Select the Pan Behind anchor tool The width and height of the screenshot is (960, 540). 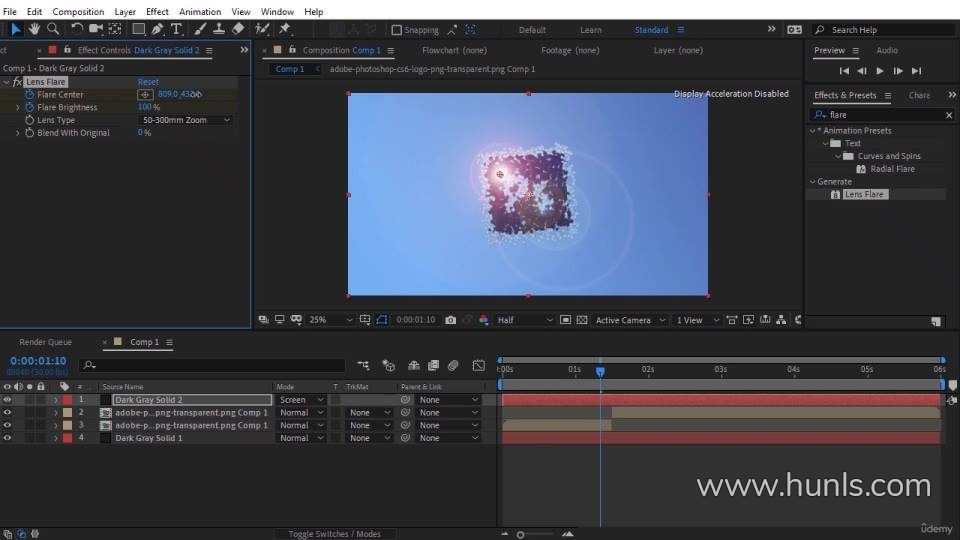pos(114,29)
